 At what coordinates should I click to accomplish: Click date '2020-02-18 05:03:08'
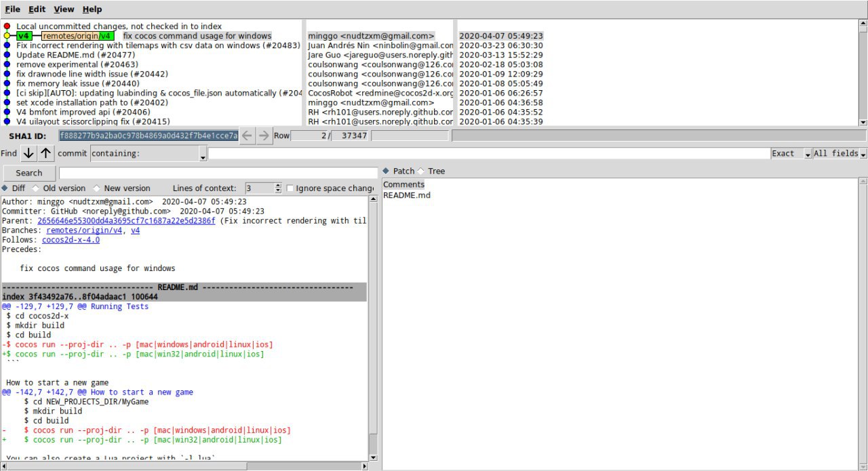point(501,64)
